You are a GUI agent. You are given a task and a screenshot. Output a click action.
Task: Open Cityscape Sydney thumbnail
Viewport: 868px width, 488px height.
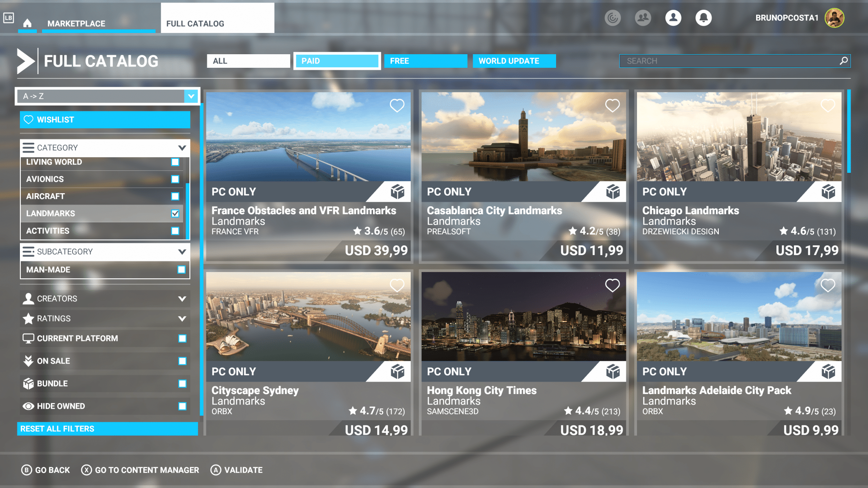(x=308, y=317)
